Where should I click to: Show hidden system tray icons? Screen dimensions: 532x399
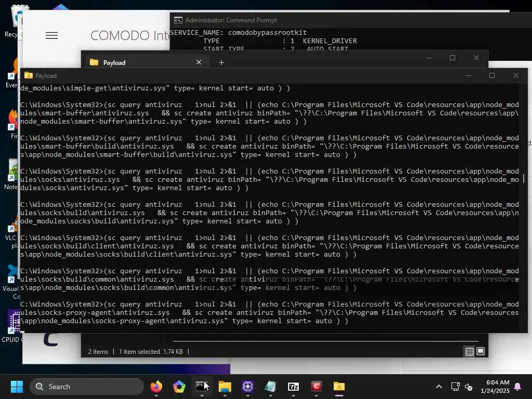click(x=438, y=387)
